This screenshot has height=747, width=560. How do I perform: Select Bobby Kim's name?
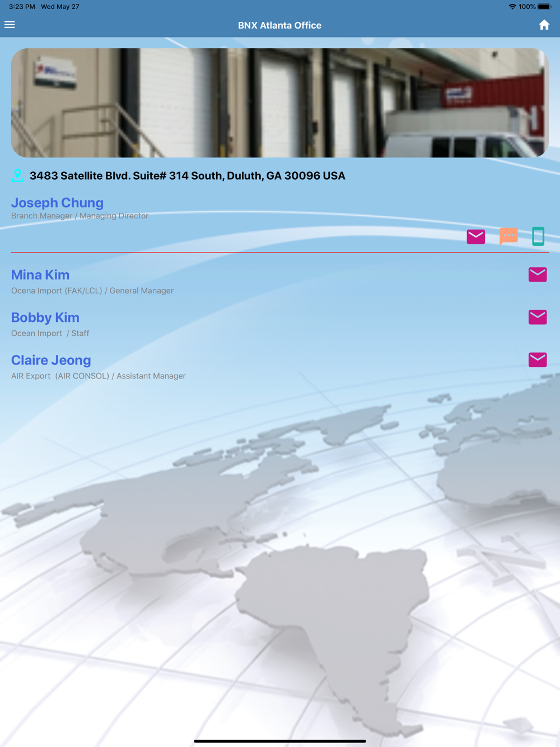coord(45,318)
